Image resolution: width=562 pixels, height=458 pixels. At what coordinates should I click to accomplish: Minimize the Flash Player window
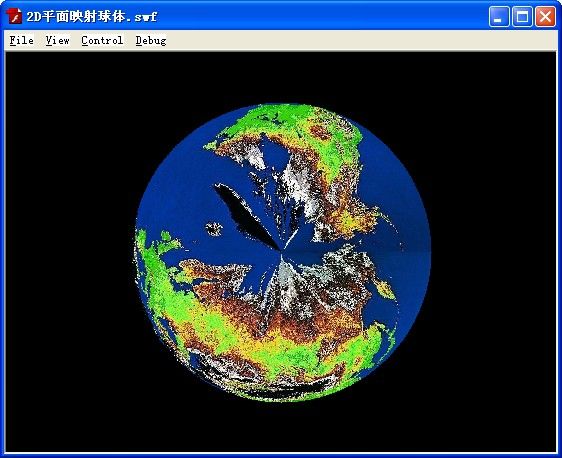(499, 16)
